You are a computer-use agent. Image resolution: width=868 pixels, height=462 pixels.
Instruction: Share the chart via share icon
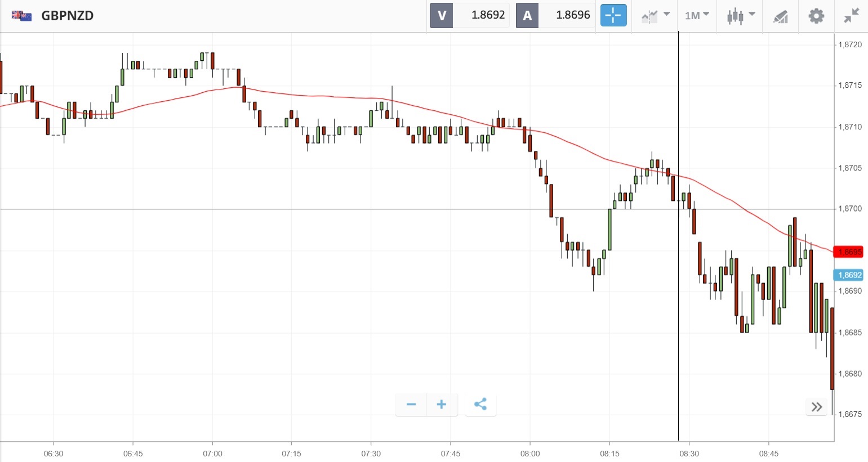click(x=480, y=404)
